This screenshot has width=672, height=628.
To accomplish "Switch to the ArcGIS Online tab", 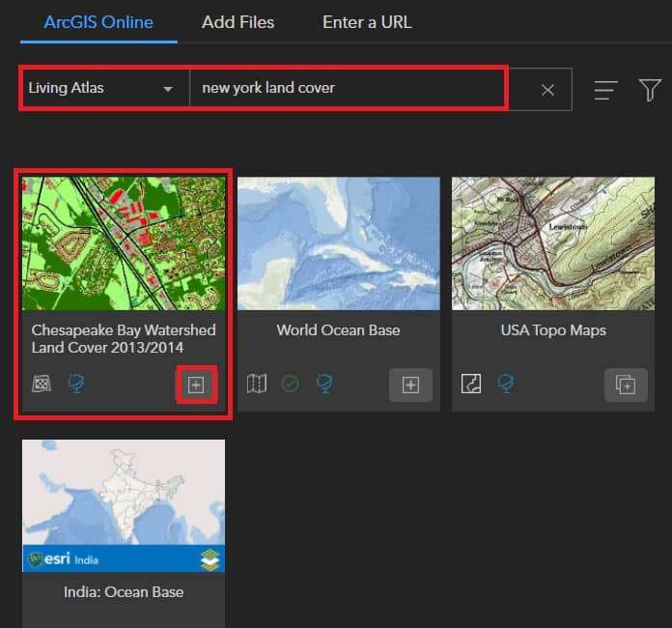I will coord(98,22).
